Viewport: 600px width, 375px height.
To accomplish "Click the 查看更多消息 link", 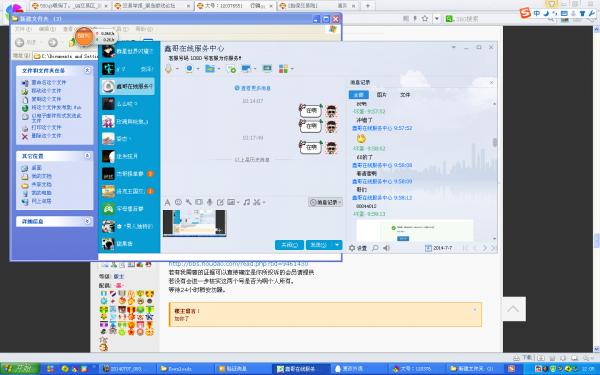I will point(253,88).
